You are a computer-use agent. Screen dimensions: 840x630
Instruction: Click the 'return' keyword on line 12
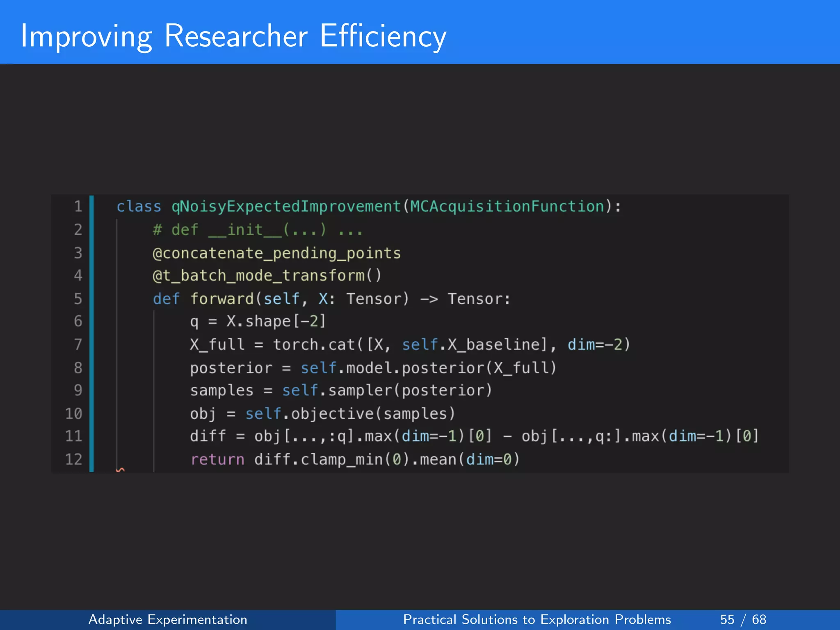point(217,459)
